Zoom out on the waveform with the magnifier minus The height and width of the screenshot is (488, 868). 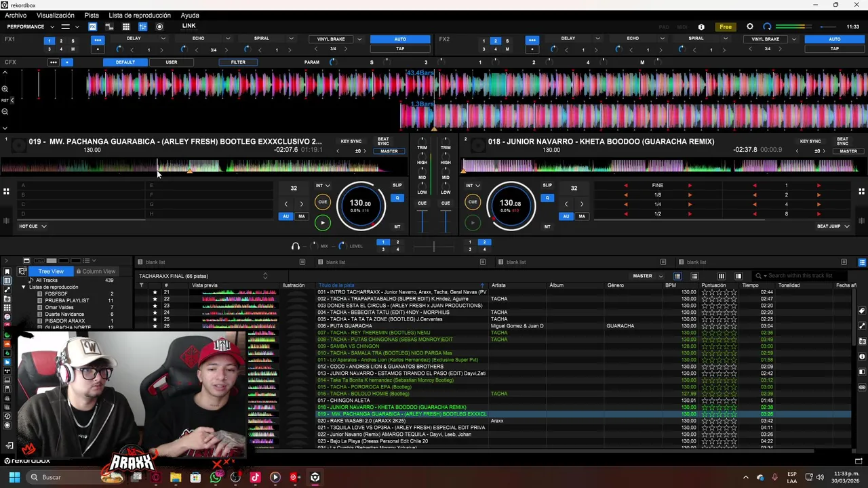click(x=5, y=111)
